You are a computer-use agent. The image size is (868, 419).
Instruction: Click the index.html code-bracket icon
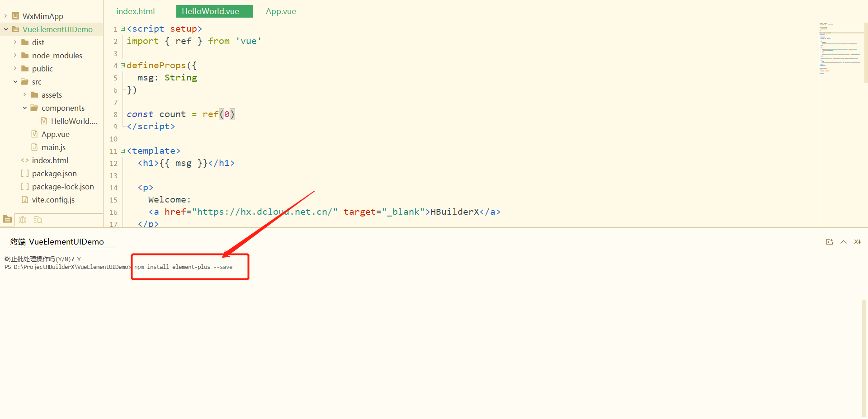click(x=25, y=160)
